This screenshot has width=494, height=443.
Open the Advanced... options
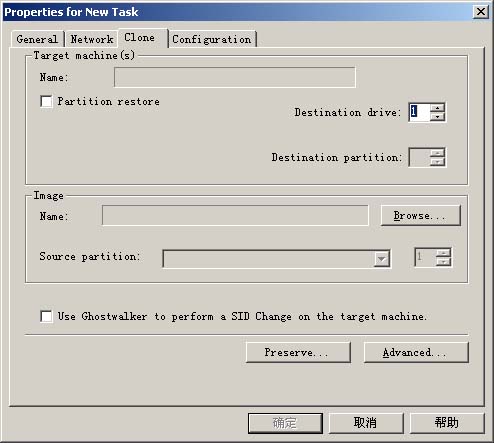click(416, 352)
